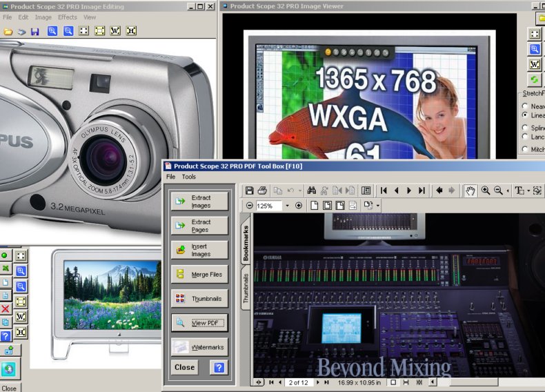Viewport: 545px width, 392px height.
Task: Click the PDF horizontal scrollbar thumb
Action: coord(474,382)
